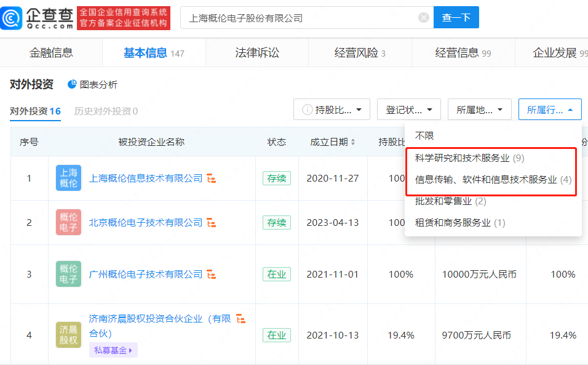Viewport: 588px width, 365px height.
Task: Click the 被投资企业名称 column header
Action: (151, 142)
